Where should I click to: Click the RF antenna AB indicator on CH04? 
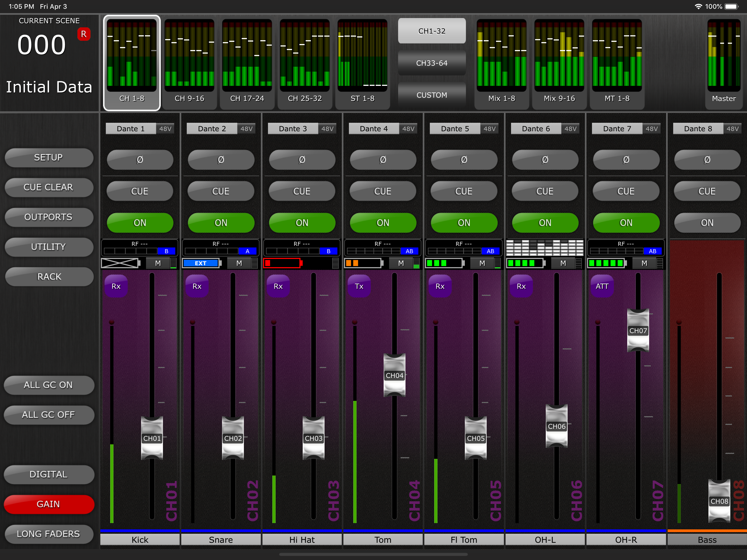pos(410,251)
